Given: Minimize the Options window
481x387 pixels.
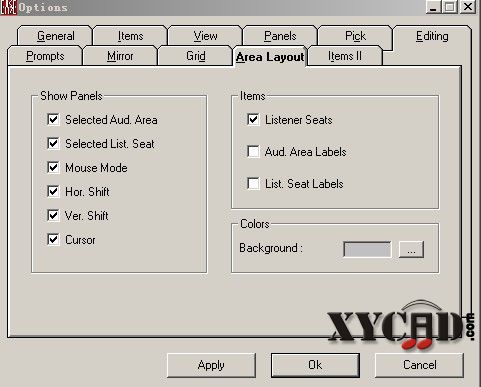Looking at the screenshot, I should click(433, 7).
